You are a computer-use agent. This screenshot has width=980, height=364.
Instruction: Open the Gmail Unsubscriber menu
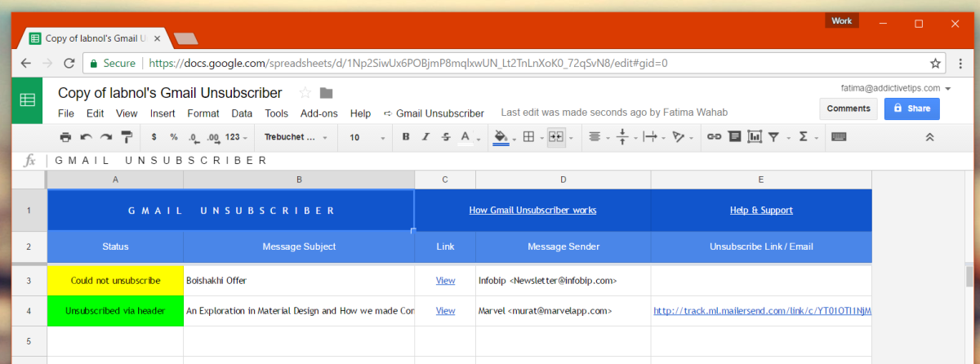coord(434,113)
